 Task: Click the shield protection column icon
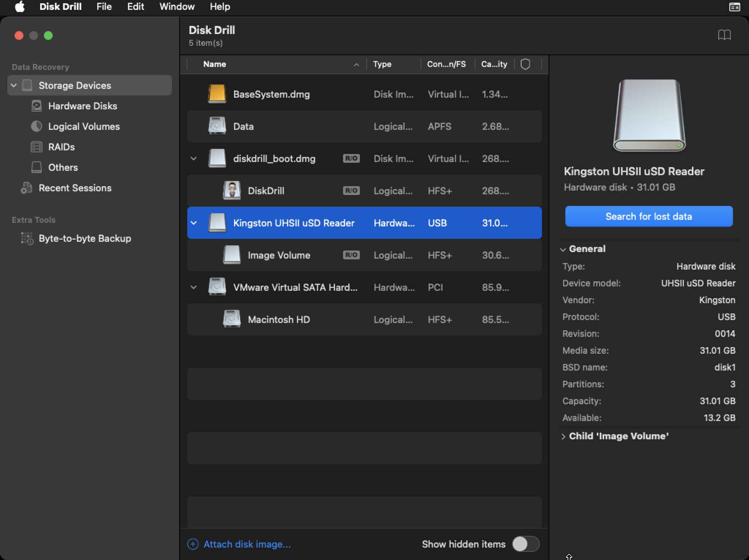click(x=525, y=64)
